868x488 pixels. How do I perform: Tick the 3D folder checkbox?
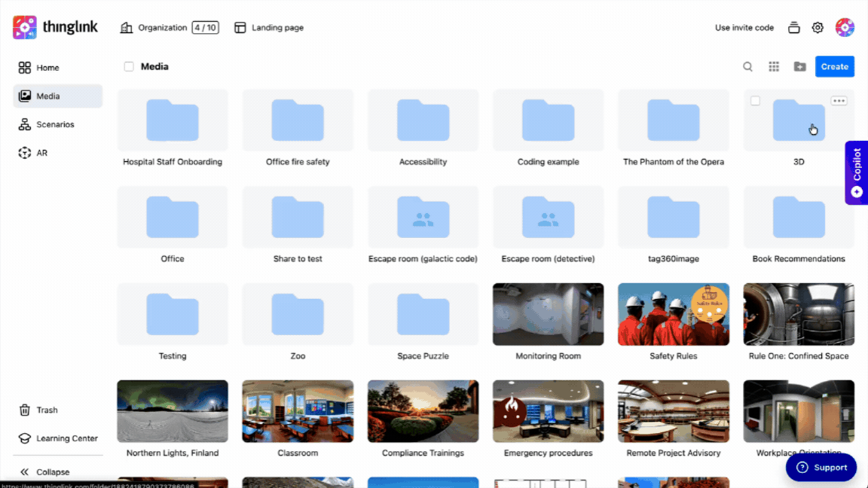(x=755, y=101)
